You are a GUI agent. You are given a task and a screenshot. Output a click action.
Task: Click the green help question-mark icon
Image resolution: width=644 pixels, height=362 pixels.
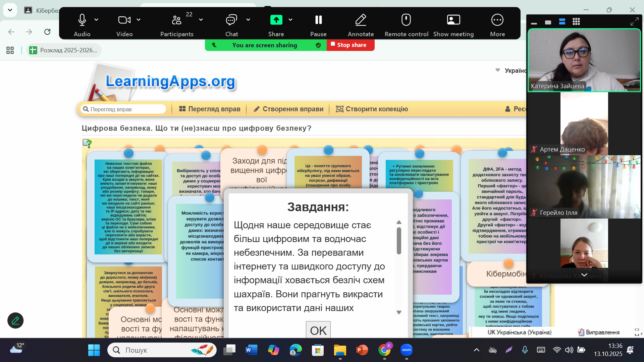point(87,143)
